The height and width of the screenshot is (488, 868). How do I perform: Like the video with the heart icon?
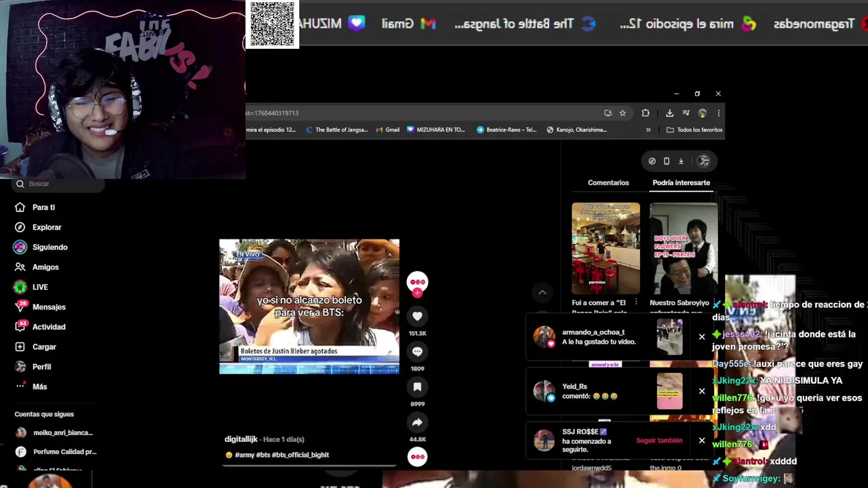417,317
